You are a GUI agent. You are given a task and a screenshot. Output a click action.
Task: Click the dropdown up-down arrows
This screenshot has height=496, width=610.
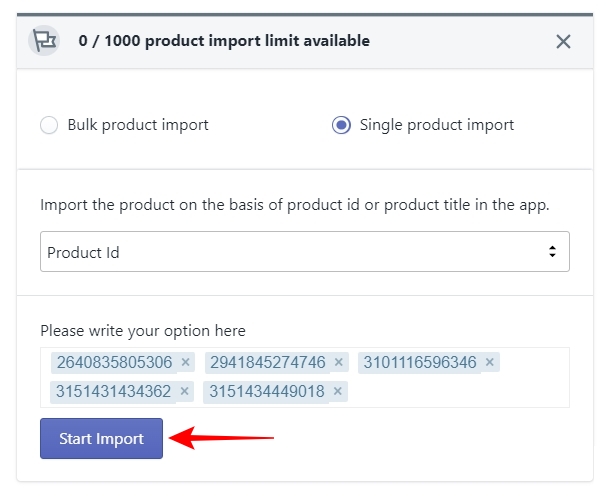pyautogui.click(x=552, y=251)
